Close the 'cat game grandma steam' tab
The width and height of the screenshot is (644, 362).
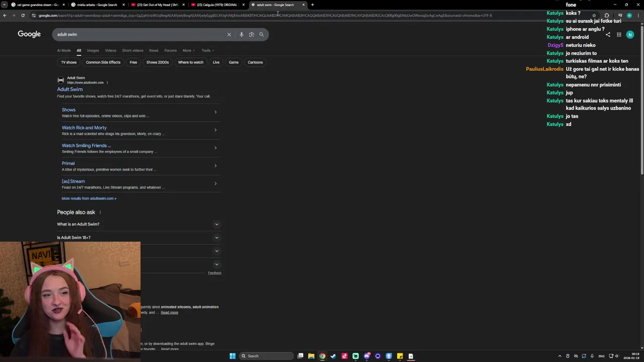(64, 5)
